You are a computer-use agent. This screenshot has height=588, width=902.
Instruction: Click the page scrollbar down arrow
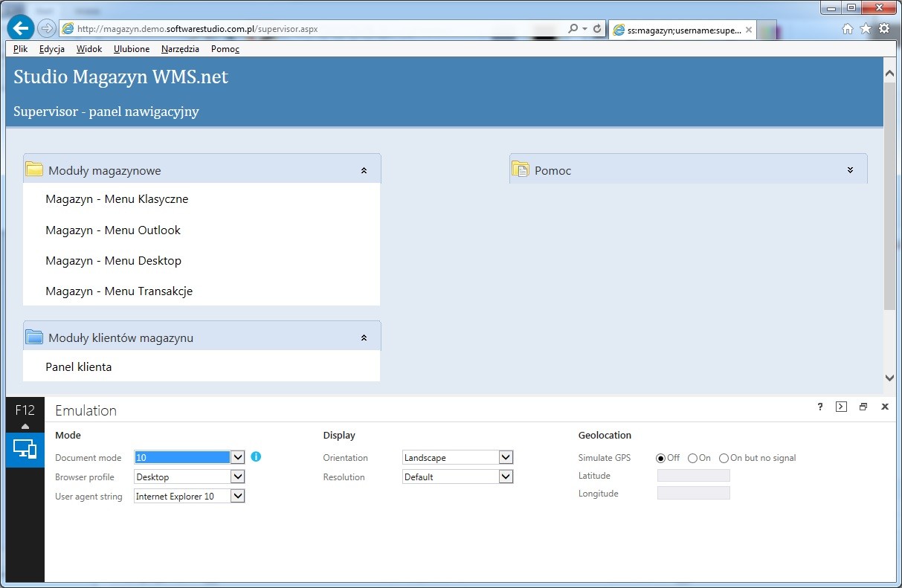click(x=889, y=378)
